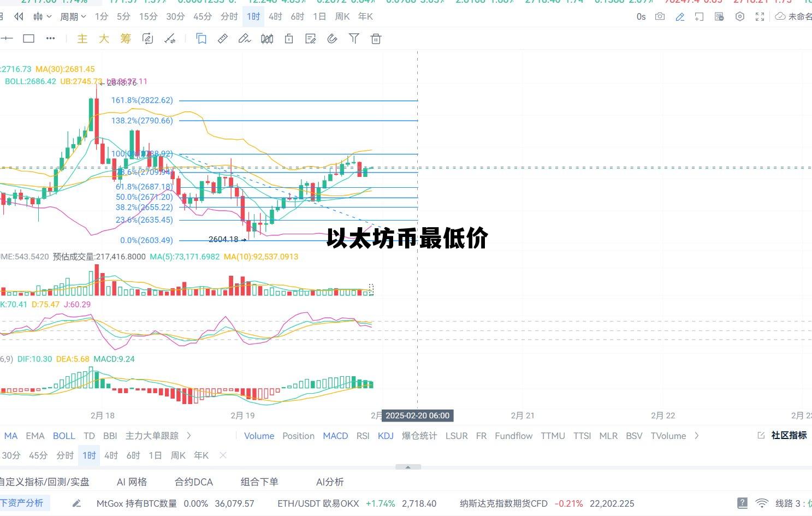Screen dimensions: 812x516
Task: Open the candlestick chart type dropdown
Action: [42, 17]
